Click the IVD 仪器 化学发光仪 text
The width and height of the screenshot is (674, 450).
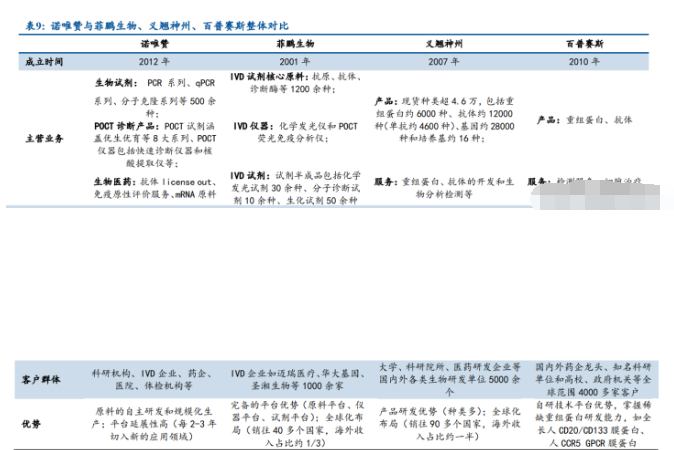pyautogui.click(x=295, y=132)
